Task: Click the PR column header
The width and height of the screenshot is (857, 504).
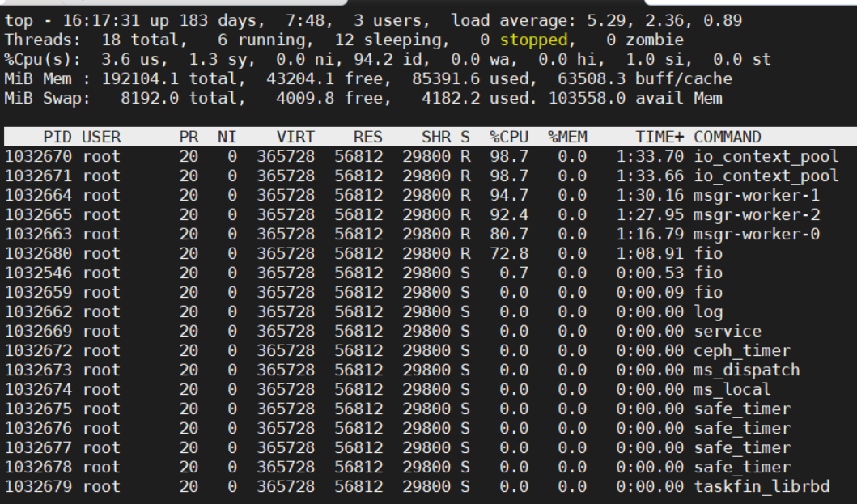Action: click(x=189, y=137)
